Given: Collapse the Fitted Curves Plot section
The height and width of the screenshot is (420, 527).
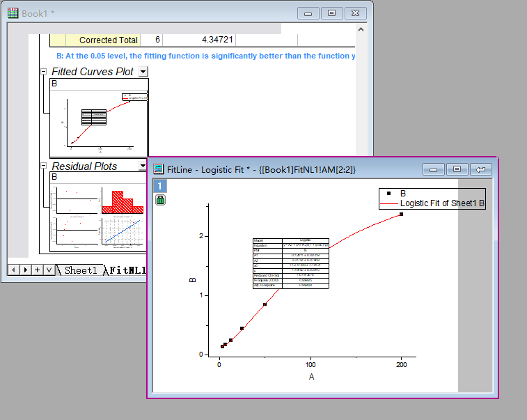Looking at the screenshot, I should pyautogui.click(x=44, y=71).
